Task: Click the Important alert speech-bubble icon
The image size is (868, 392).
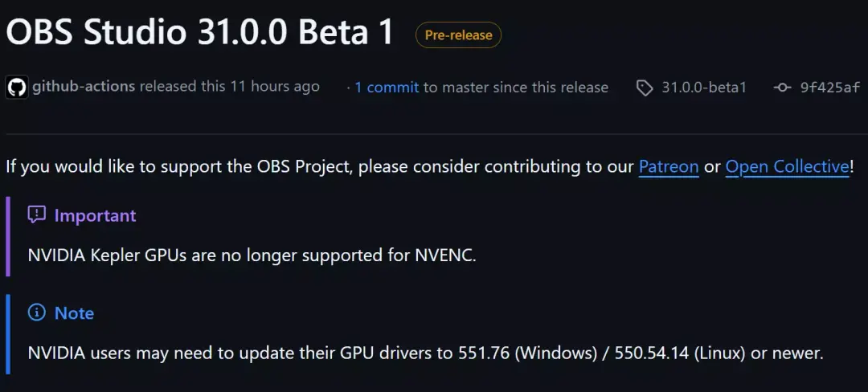Action: (x=36, y=214)
